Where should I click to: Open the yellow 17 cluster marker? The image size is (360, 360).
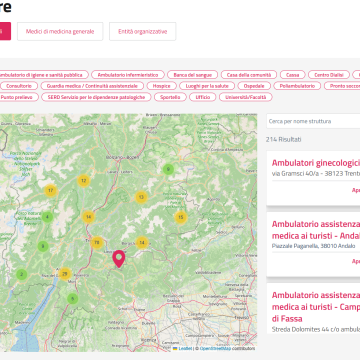tap(51, 191)
